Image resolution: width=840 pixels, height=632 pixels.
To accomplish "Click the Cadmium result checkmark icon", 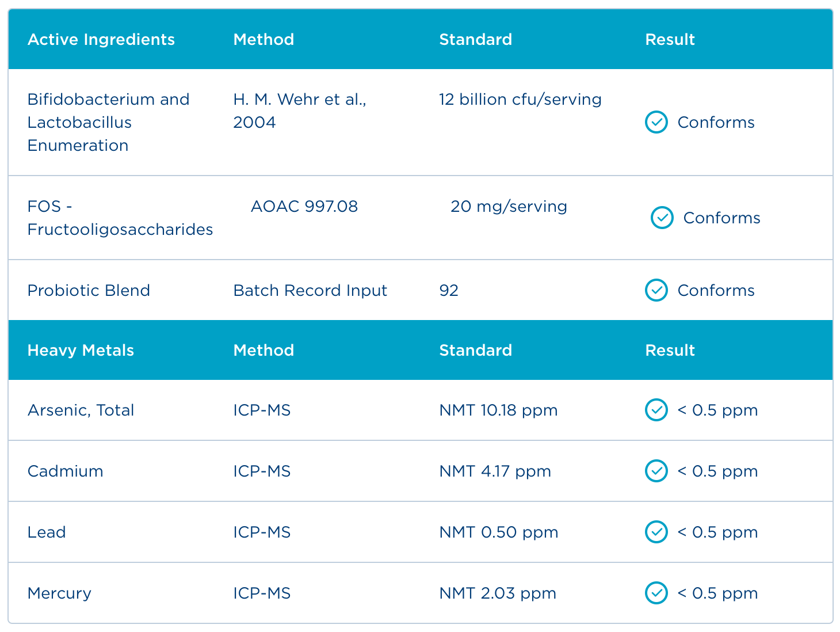I will point(656,471).
